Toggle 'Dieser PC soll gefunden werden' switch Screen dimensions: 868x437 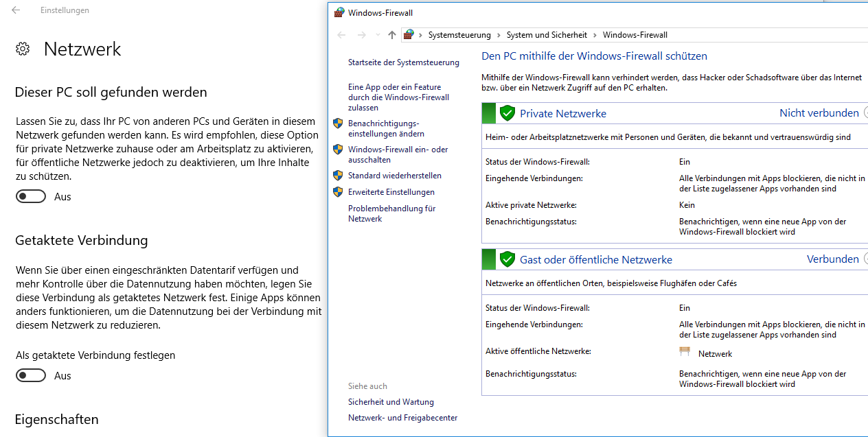(31, 197)
